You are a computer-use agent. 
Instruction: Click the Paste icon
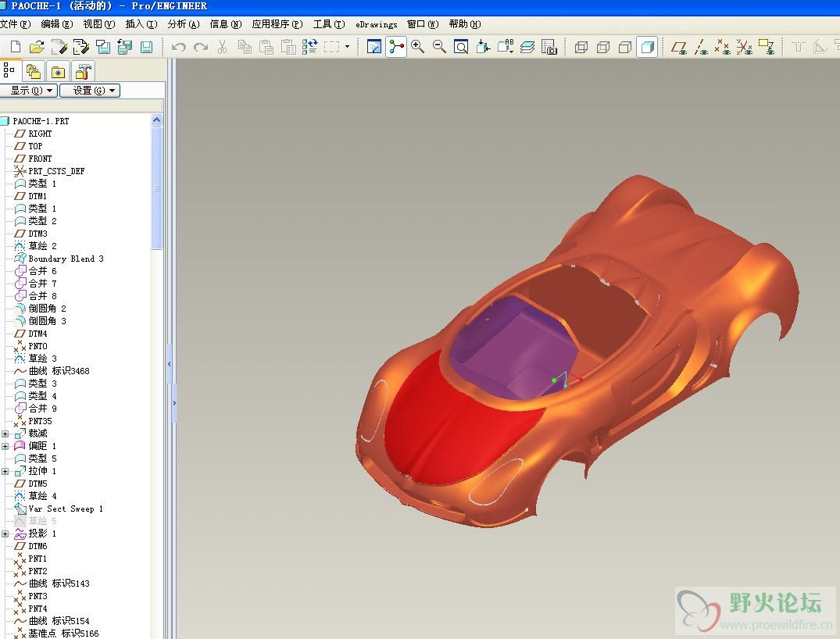click(266, 47)
